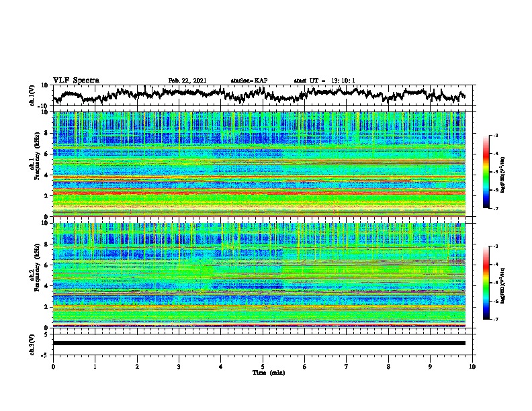Select the date text "Feb. 22, 2021"
The height and width of the screenshot is (411, 532).
pyautogui.click(x=187, y=81)
